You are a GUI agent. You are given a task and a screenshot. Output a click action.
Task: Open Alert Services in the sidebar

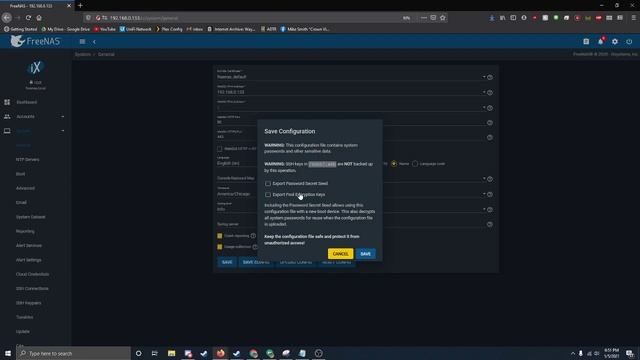pyautogui.click(x=29, y=246)
